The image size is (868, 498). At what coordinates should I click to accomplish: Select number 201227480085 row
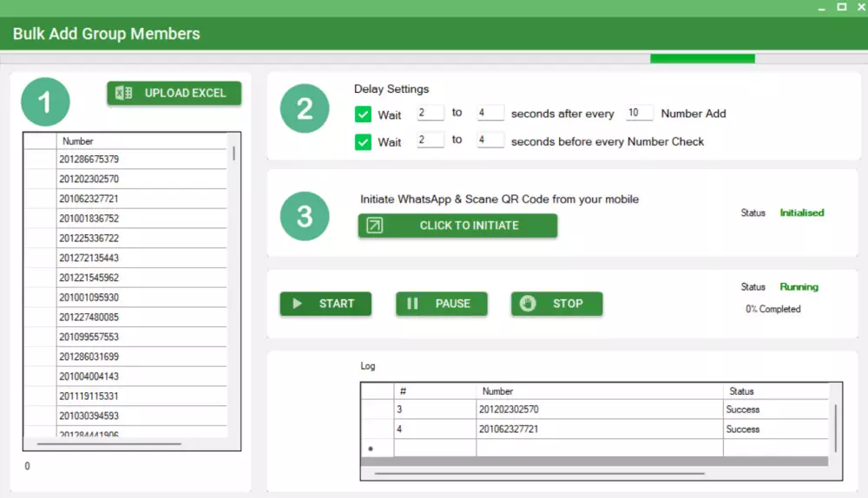tap(141, 317)
